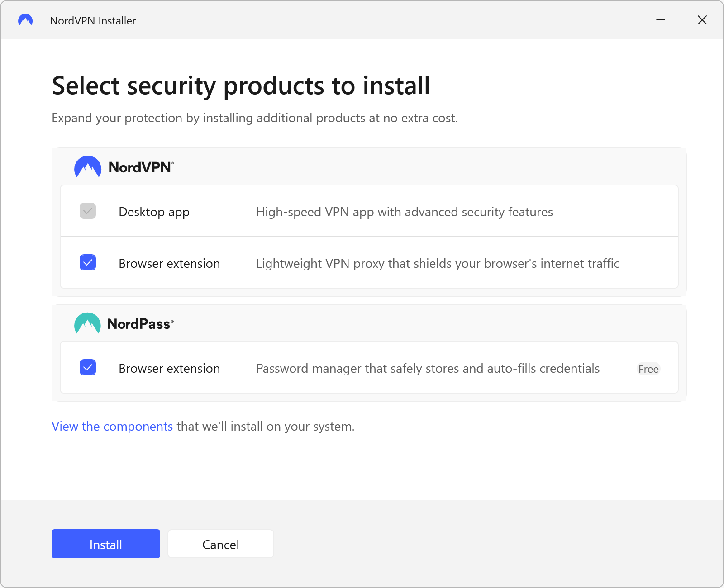Click the NordVPN logo in title bar
Viewport: 724px width, 588px height.
tap(25, 20)
